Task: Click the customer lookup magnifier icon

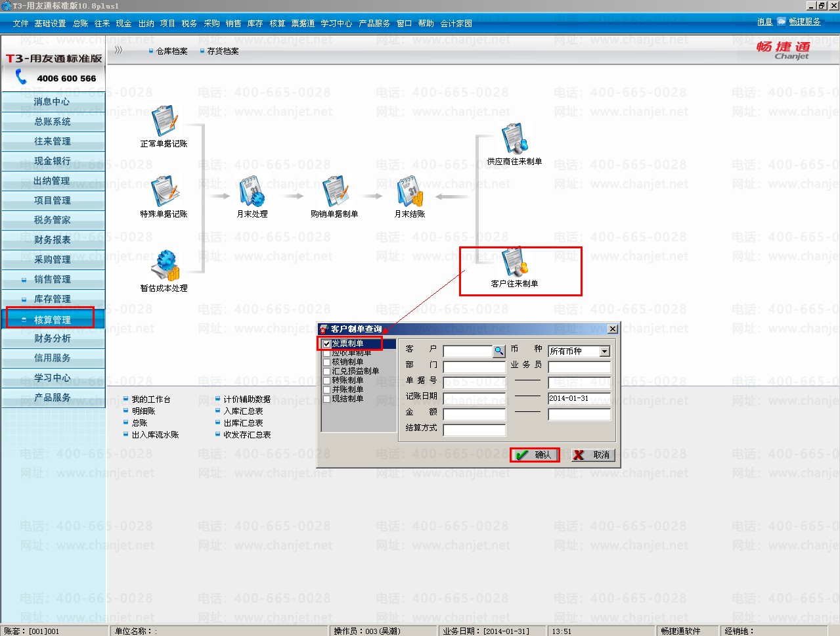Action: coord(499,352)
